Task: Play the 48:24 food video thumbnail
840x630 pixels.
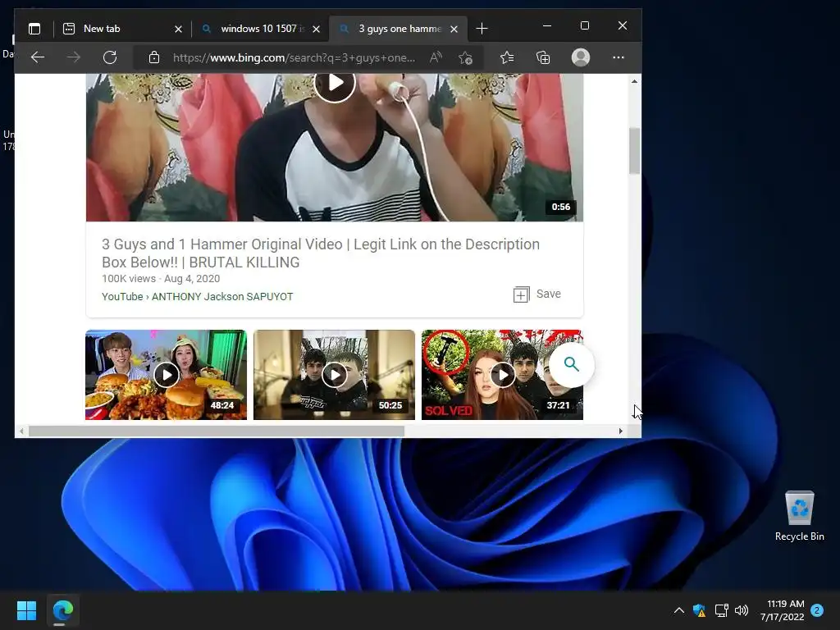Action: point(166,374)
